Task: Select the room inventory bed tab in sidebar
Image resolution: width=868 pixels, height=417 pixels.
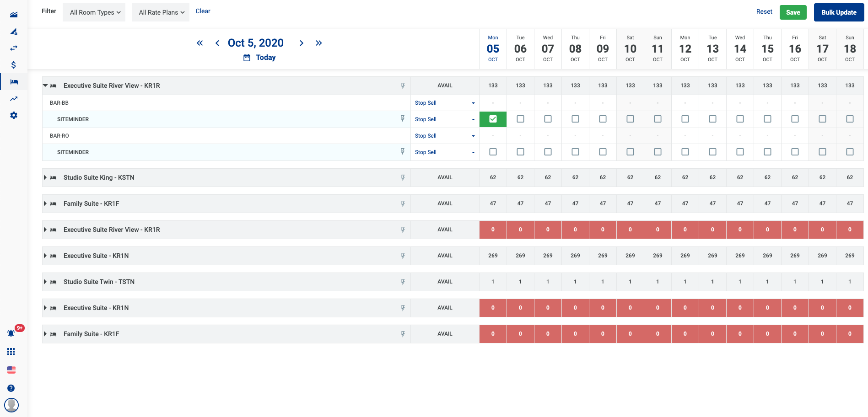Action: pyautogui.click(x=14, y=82)
